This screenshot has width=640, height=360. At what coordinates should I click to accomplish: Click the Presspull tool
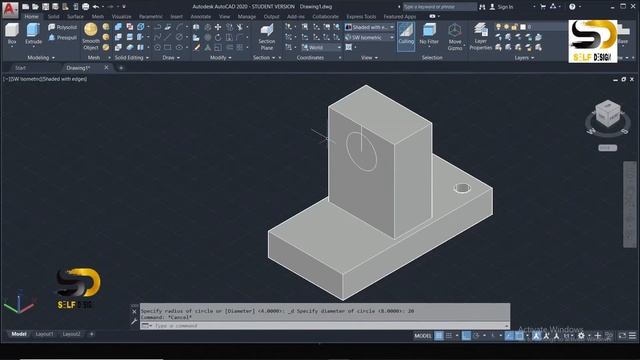coord(62,38)
